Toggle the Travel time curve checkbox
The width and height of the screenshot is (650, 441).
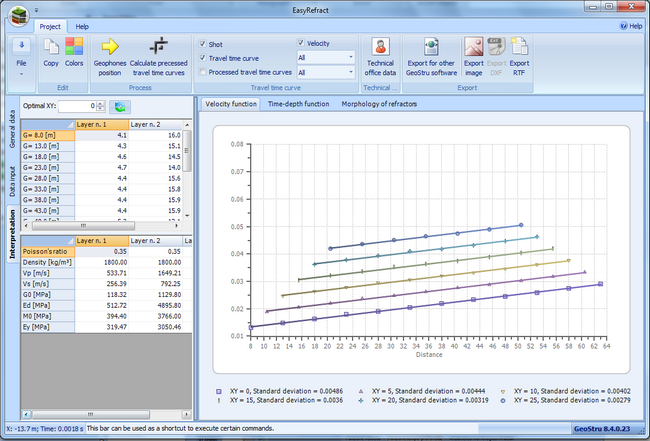203,58
